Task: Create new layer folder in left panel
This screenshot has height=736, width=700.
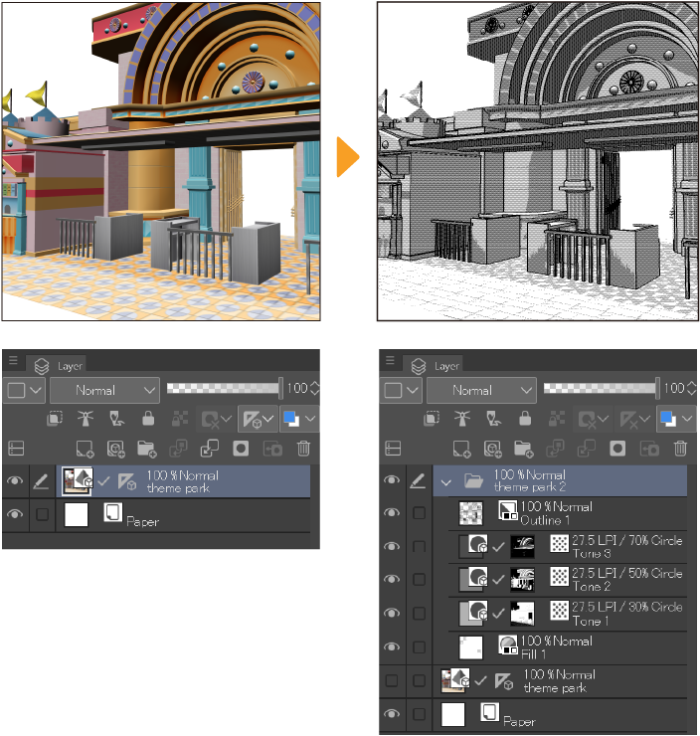Action: tap(147, 449)
